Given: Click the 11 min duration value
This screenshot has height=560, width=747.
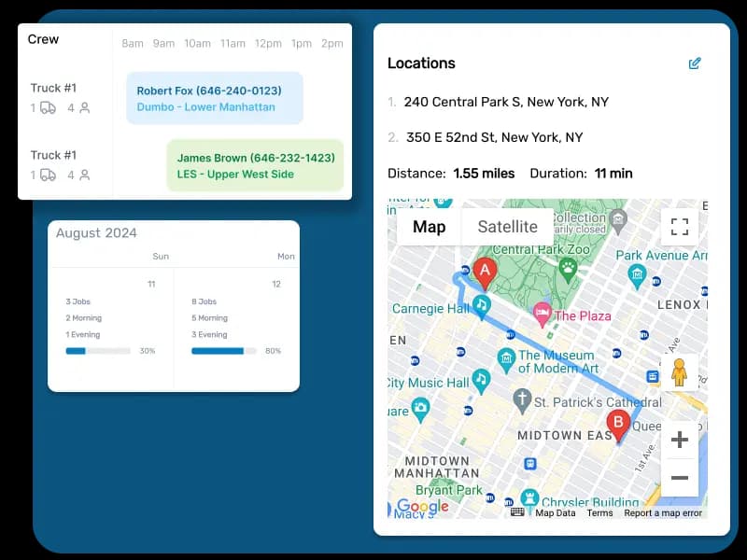Looking at the screenshot, I should click(x=613, y=174).
